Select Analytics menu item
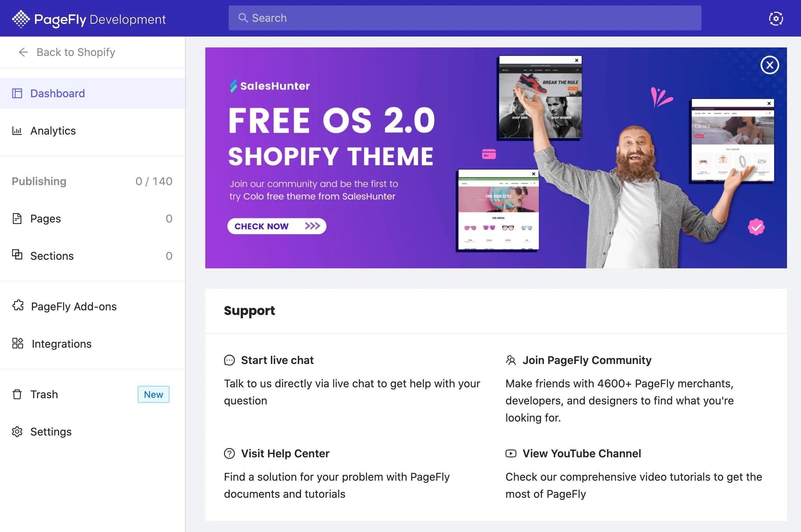Image resolution: width=801 pixels, height=532 pixels. click(x=92, y=129)
